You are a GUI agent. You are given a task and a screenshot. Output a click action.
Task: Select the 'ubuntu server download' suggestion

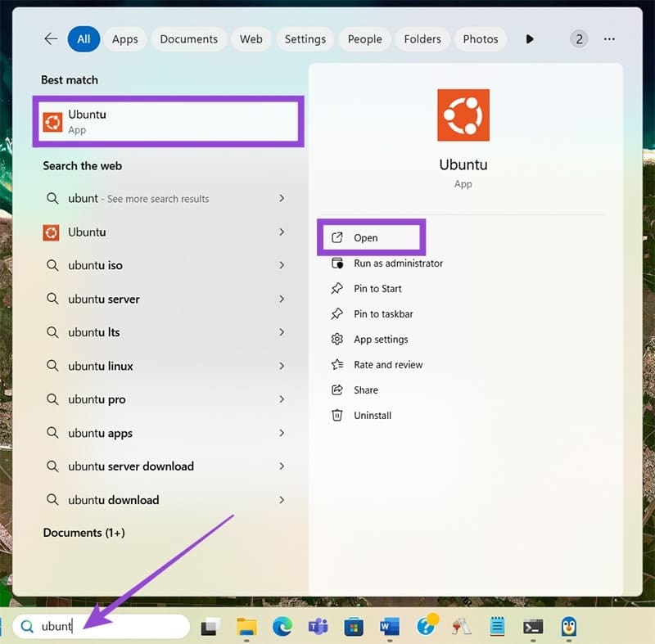(x=165, y=466)
